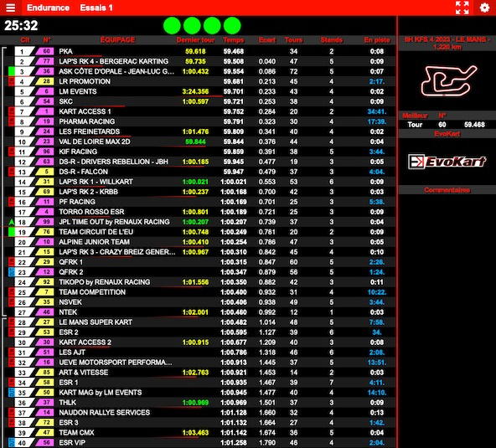Click the green square on TEAM CIRCUIT DE L'EU
The image size is (496, 448).
click(x=12, y=232)
